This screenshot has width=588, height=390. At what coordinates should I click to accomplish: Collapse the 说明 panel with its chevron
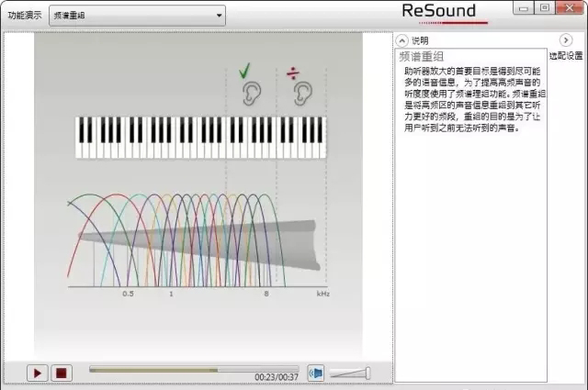[x=401, y=41]
